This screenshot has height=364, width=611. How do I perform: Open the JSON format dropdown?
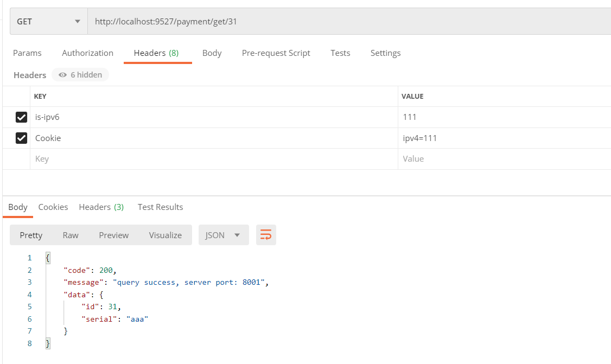click(224, 235)
